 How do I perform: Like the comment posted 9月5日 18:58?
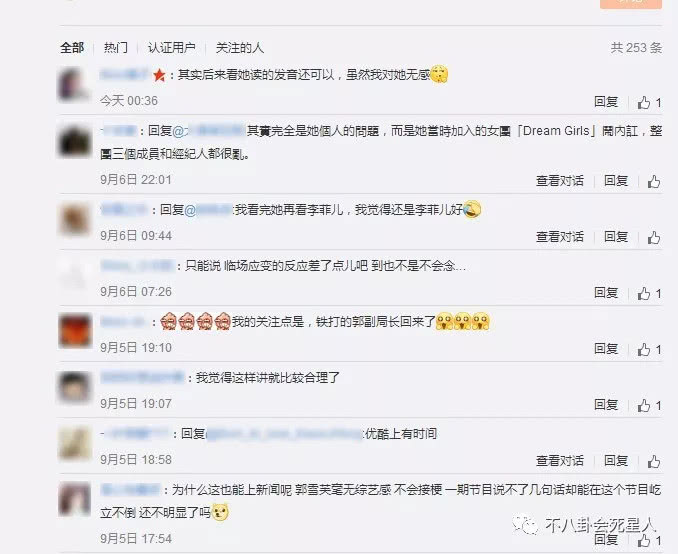coord(654,461)
